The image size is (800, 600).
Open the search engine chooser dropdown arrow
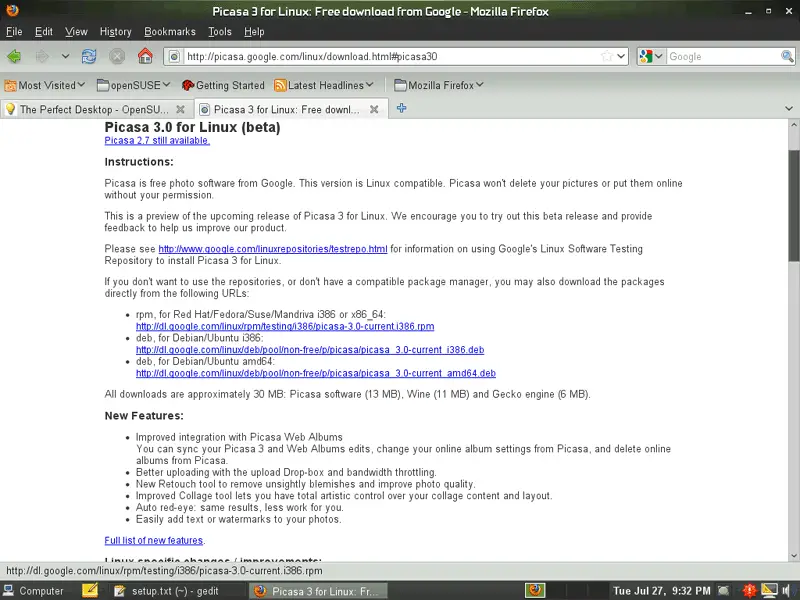point(659,56)
